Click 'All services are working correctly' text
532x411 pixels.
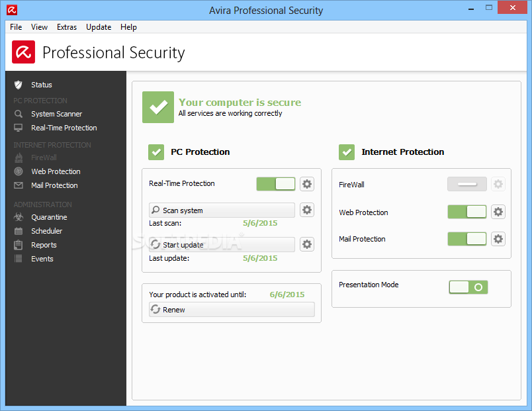click(x=230, y=113)
